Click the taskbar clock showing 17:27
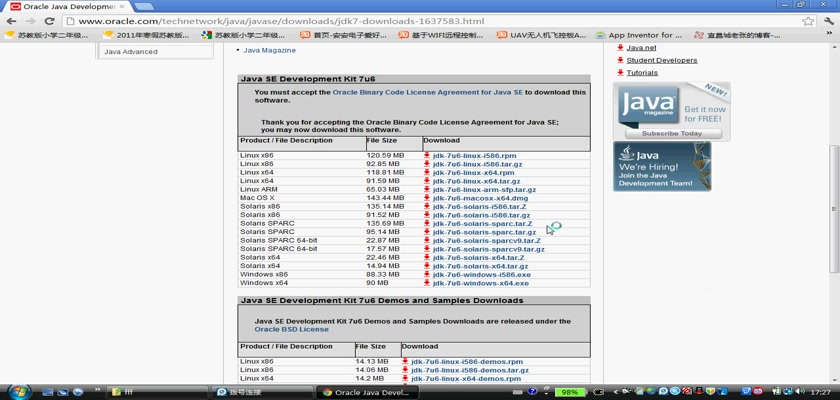The width and height of the screenshot is (840, 400). tap(820, 392)
